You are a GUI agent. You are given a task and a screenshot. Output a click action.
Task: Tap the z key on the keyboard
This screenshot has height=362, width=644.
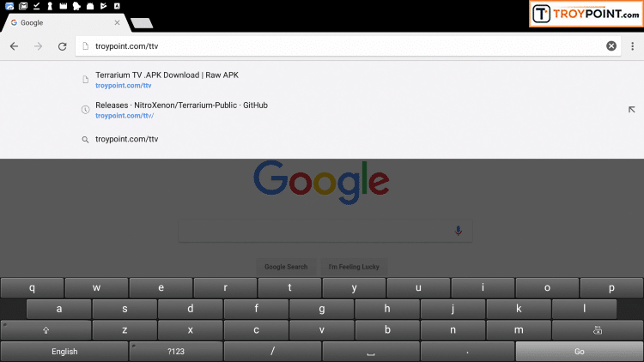coord(125,330)
